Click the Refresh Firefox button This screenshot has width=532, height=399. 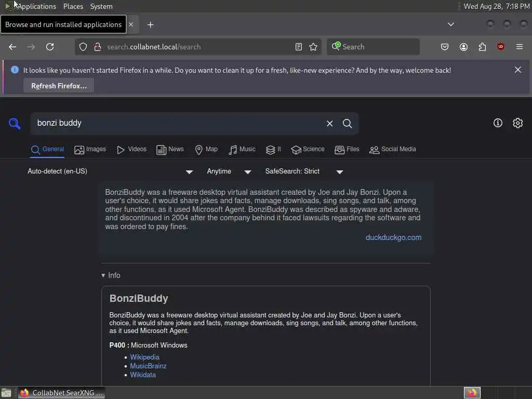click(x=59, y=86)
